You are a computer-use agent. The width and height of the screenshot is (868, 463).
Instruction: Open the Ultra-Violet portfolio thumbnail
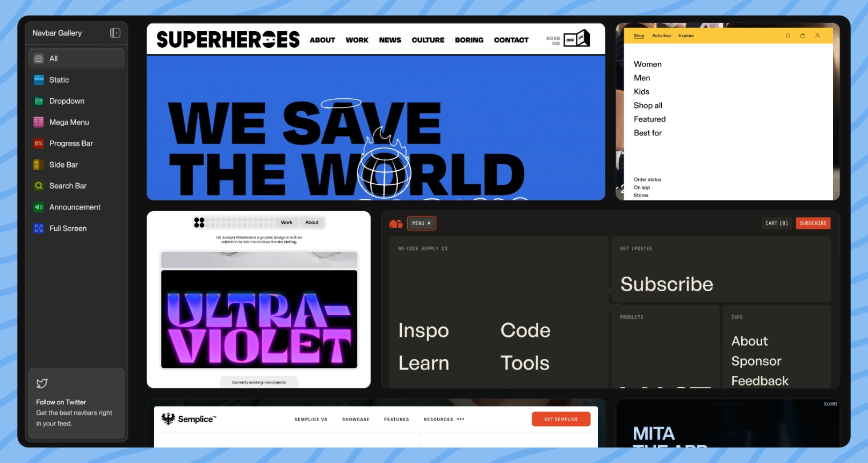pos(259,319)
